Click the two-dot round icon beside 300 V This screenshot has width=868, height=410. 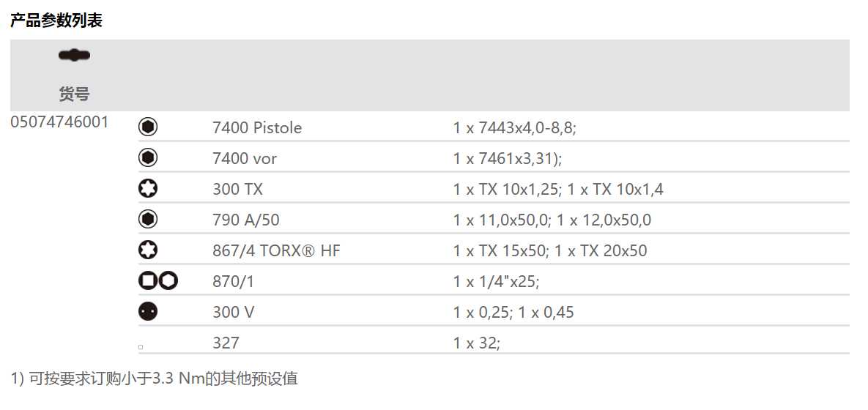148,312
